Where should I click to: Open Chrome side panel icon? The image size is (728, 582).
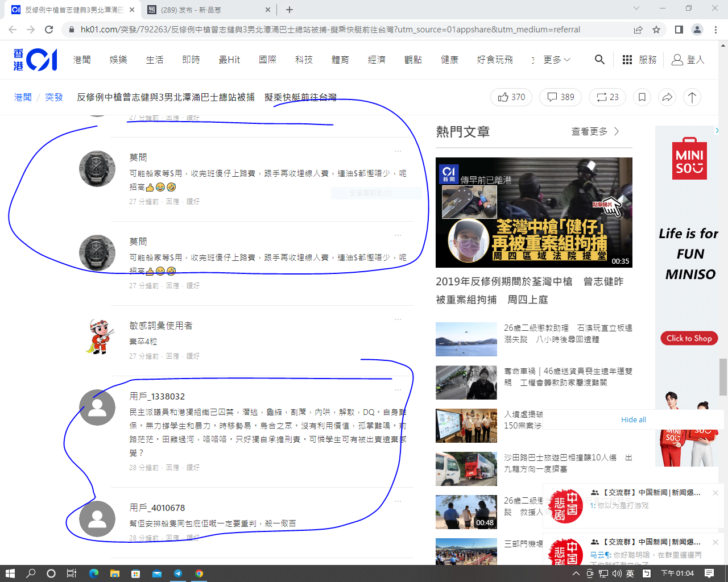(x=679, y=30)
